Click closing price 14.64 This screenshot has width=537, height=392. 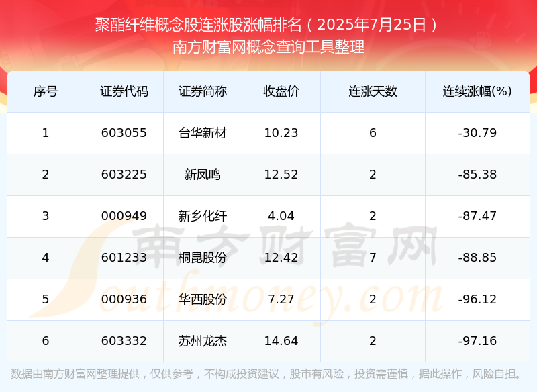click(x=281, y=341)
